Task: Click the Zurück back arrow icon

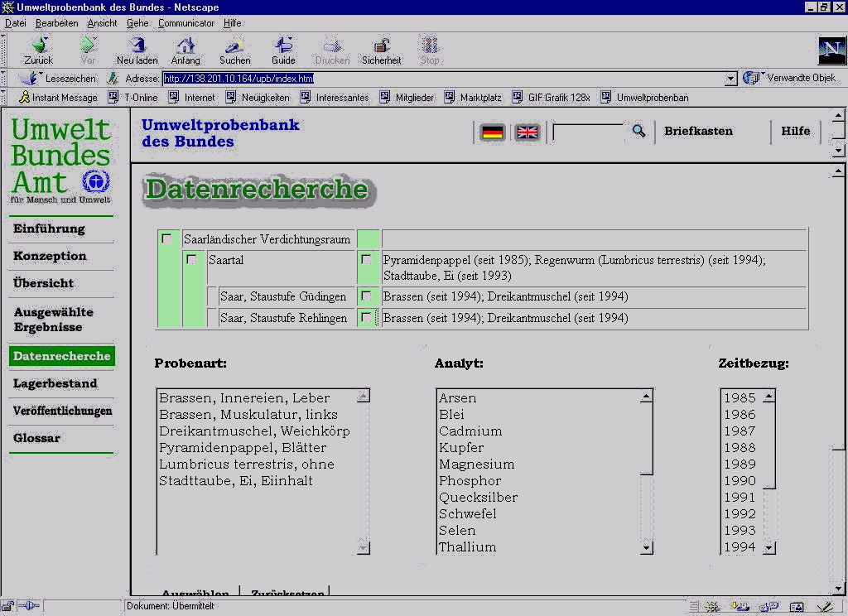Action: click(38, 46)
